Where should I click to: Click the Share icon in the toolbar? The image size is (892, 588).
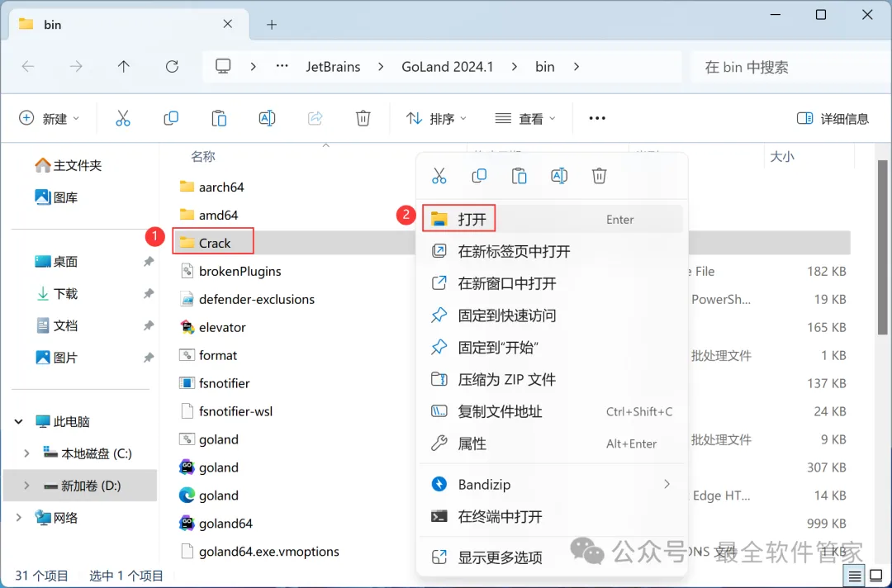[316, 118]
